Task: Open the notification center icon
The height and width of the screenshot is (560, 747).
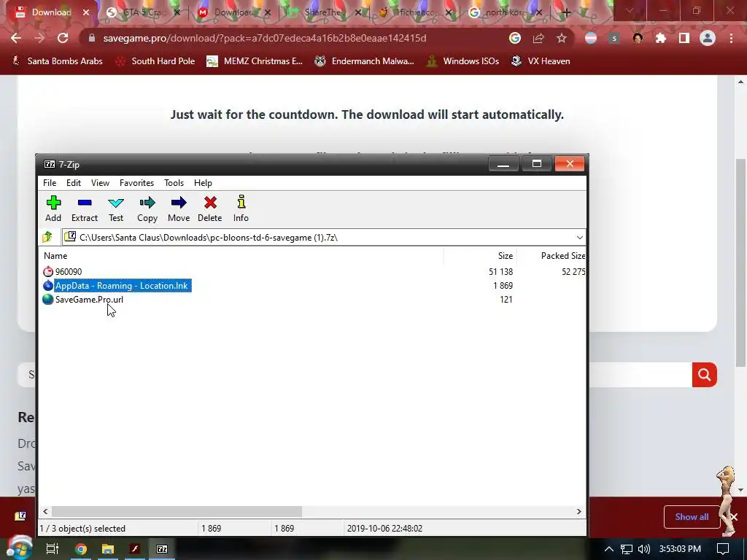Action: (723, 548)
